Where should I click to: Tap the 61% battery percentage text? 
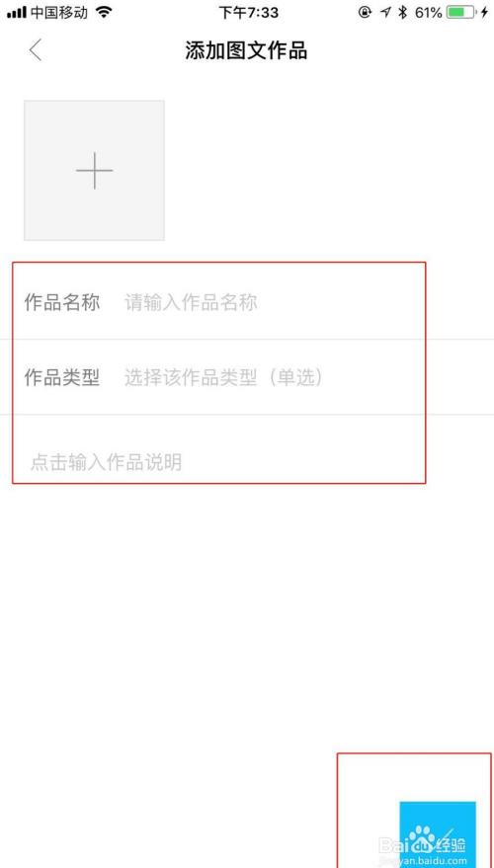click(x=428, y=12)
